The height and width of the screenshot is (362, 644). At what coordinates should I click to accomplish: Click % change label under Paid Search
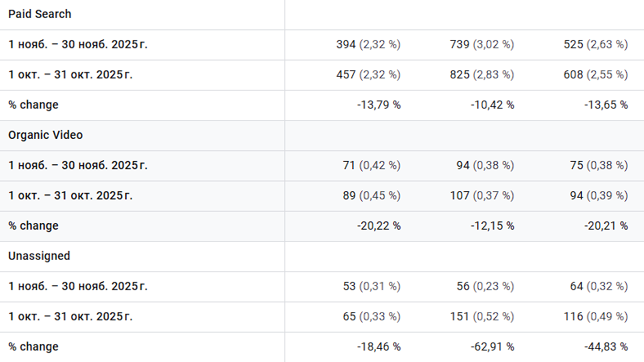pyautogui.click(x=34, y=105)
